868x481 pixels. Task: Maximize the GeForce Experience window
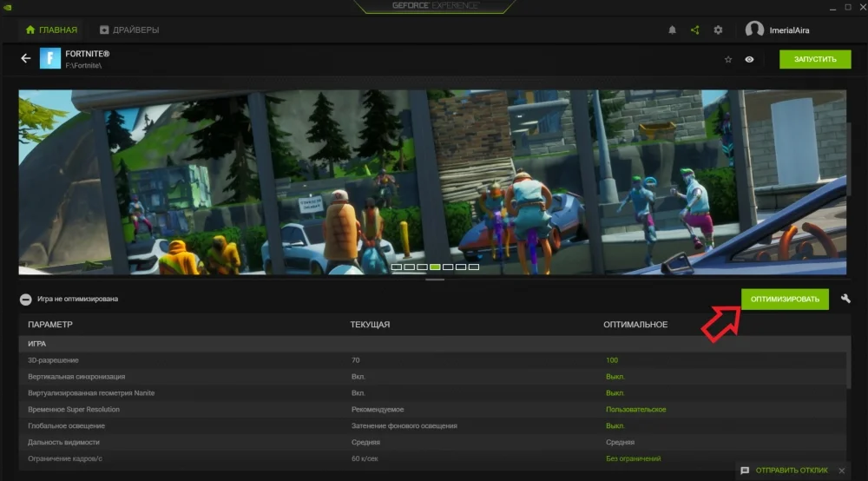click(x=847, y=7)
